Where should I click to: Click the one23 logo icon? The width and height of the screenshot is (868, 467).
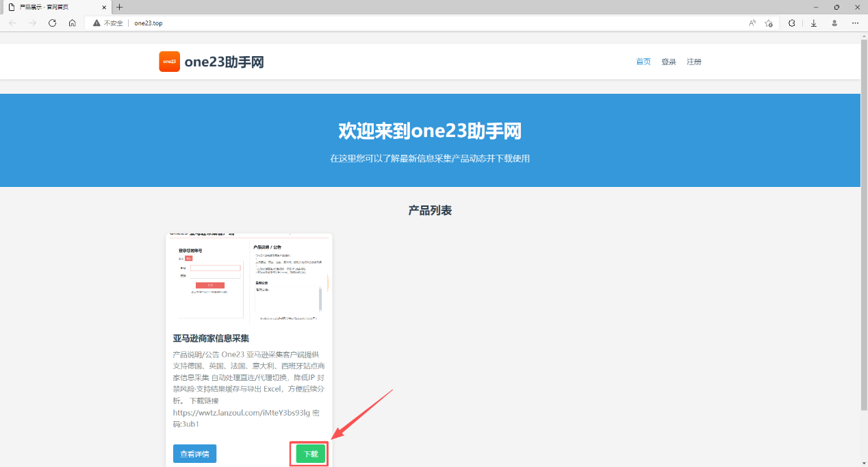click(x=169, y=61)
